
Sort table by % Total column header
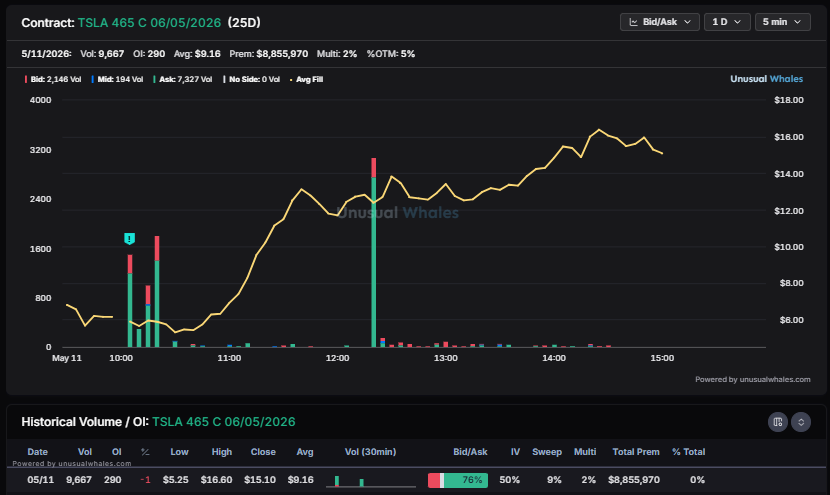point(689,452)
